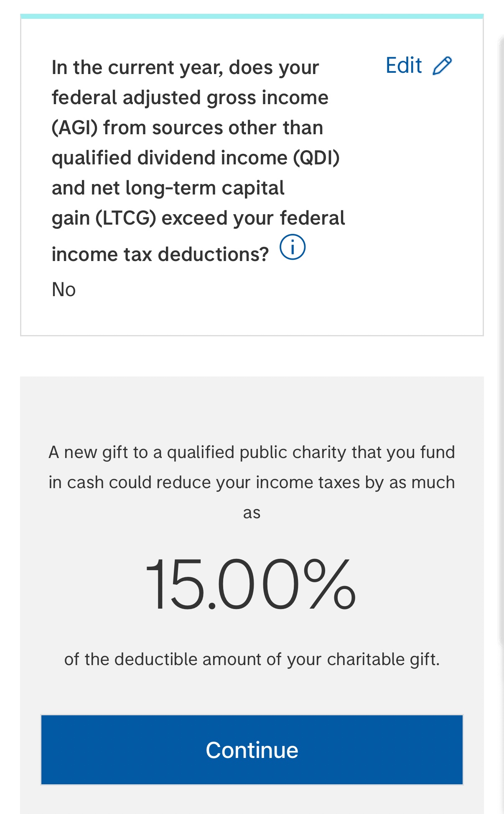Click the lone word 'as' above the percentage
Viewport: 504px width, 814px height.
252,513
